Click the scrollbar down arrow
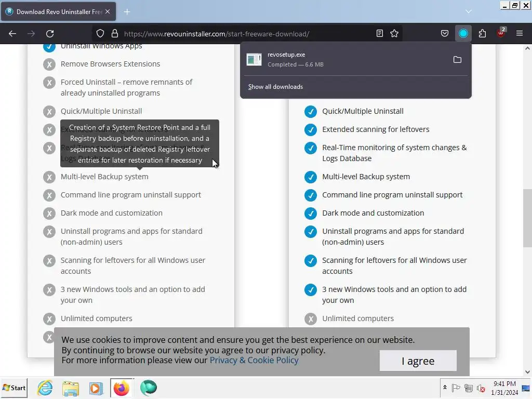Screen dimensions: 532x399 tap(527, 372)
